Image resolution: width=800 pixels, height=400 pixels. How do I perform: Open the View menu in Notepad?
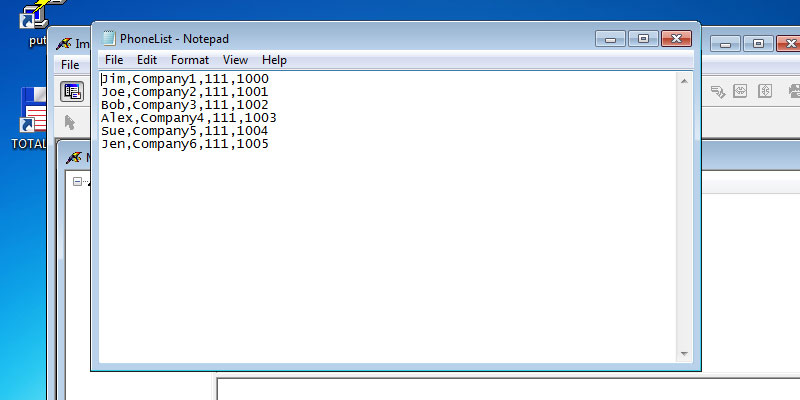[x=235, y=60]
